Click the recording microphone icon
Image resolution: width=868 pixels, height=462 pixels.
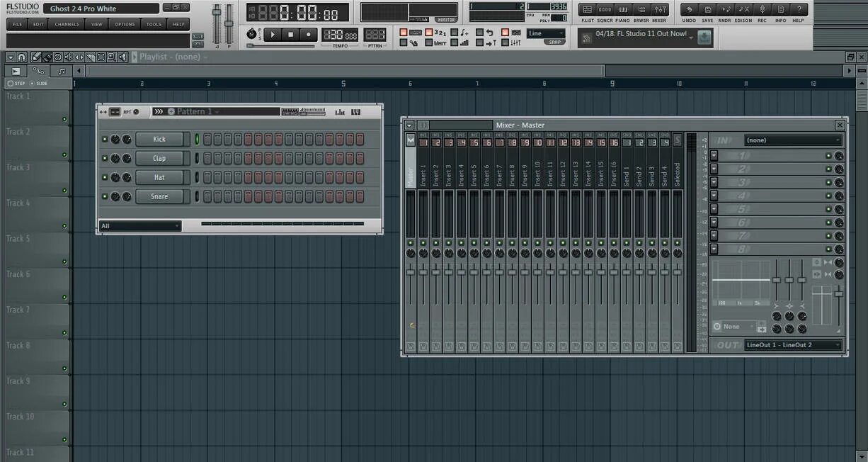763,9
